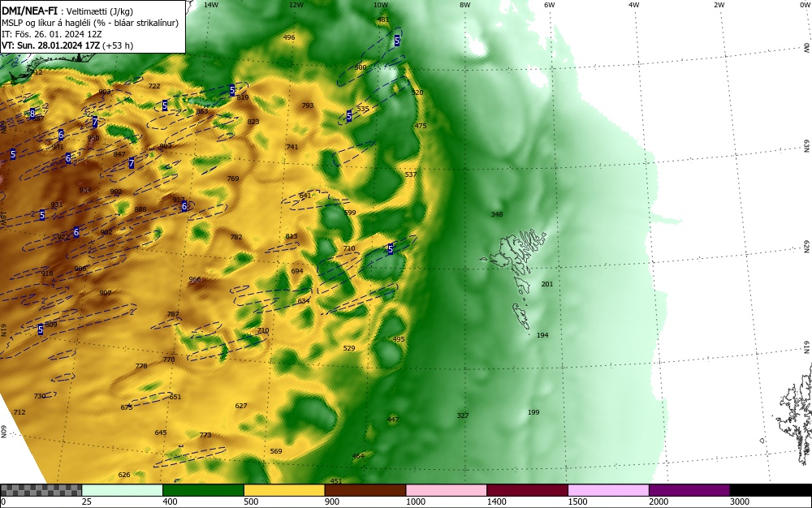Click the map value 199
The width and height of the screenshot is (812, 508).
tap(533, 412)
